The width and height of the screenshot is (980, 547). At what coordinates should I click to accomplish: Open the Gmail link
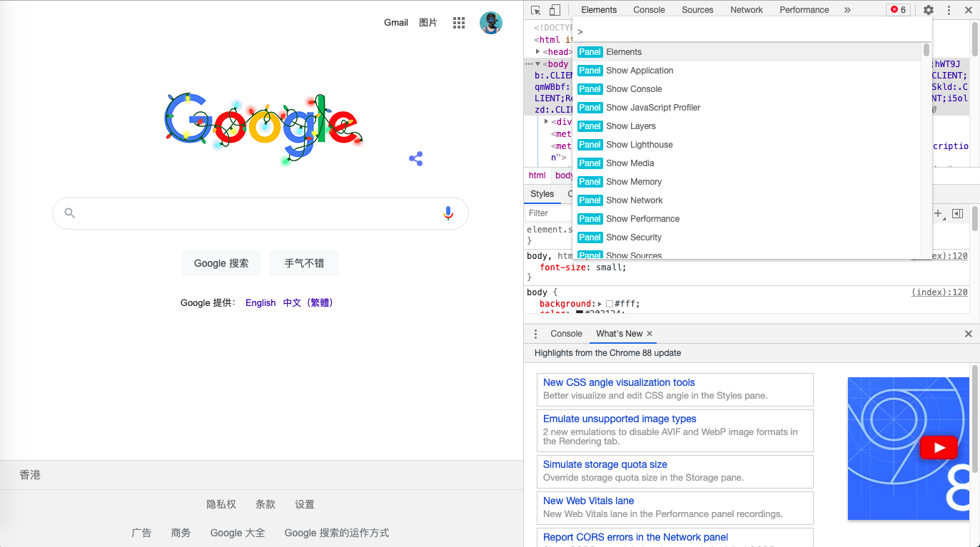(x=396, y=23)
